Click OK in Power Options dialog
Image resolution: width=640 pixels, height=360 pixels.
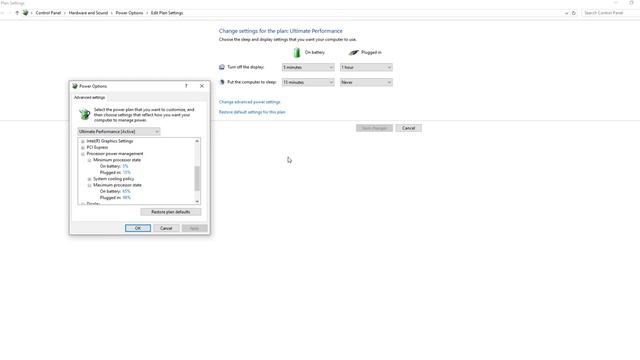138,228
